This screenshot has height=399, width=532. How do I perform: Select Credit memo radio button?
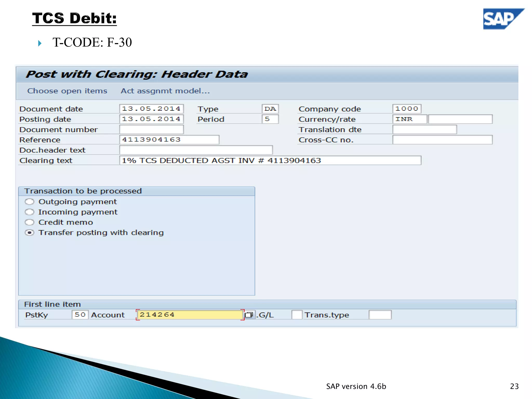[30, 222]
